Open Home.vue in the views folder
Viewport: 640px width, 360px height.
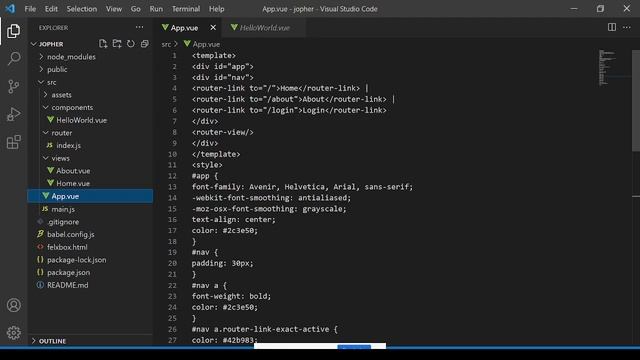pos(90,183)
